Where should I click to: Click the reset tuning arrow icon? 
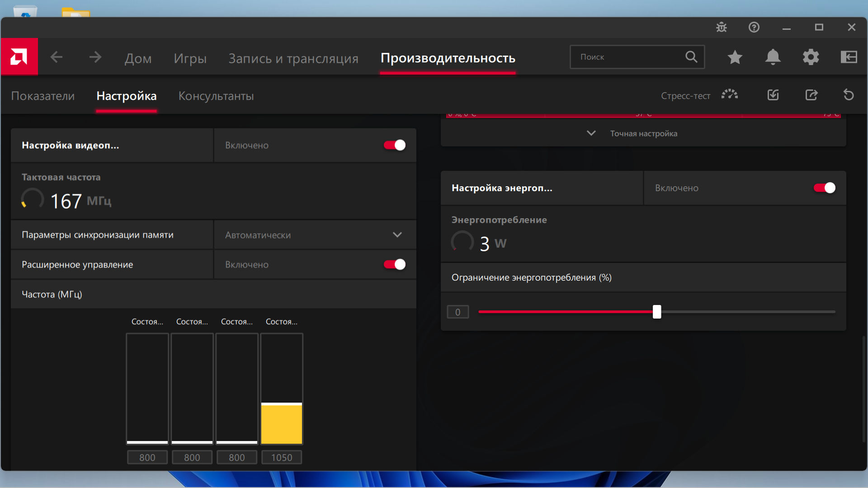[848, 95]
